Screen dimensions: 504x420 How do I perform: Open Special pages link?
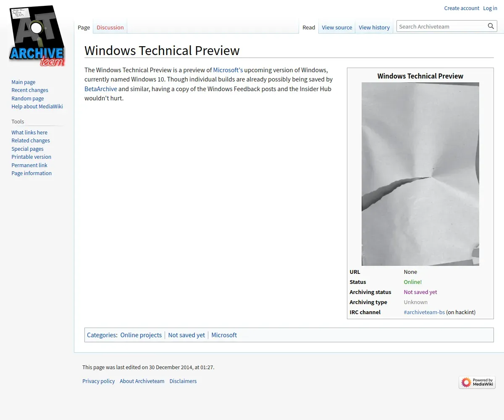[x=27, y=149]
